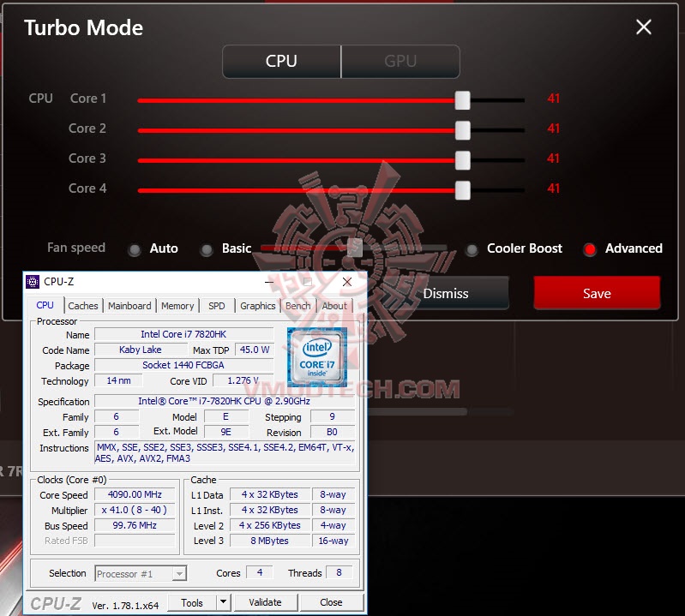Click the Level 3 8 MBytes value
Screen dimensions: 685x616
coord(270,541)
